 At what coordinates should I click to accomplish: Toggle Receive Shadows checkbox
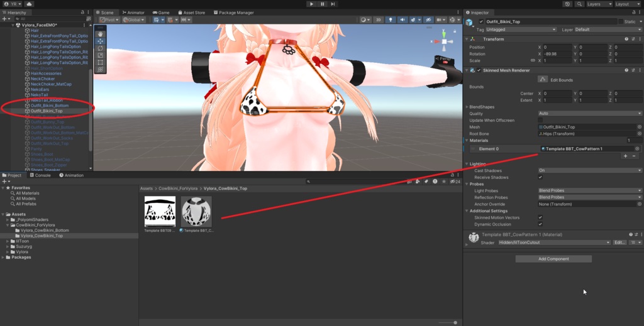[540, 177]
